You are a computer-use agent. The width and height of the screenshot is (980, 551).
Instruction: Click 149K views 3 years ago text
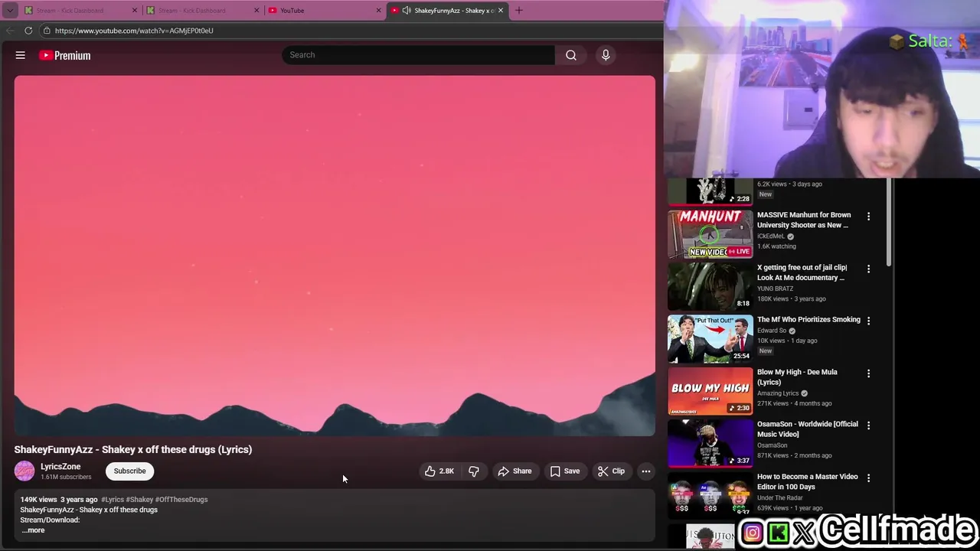59,499
